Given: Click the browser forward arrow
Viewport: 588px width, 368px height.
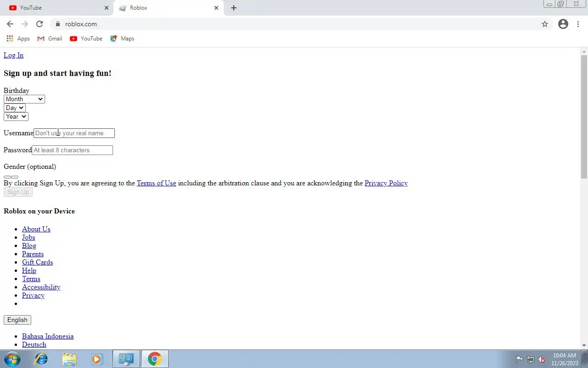Looking at the screenshot, I should point(25,24).
